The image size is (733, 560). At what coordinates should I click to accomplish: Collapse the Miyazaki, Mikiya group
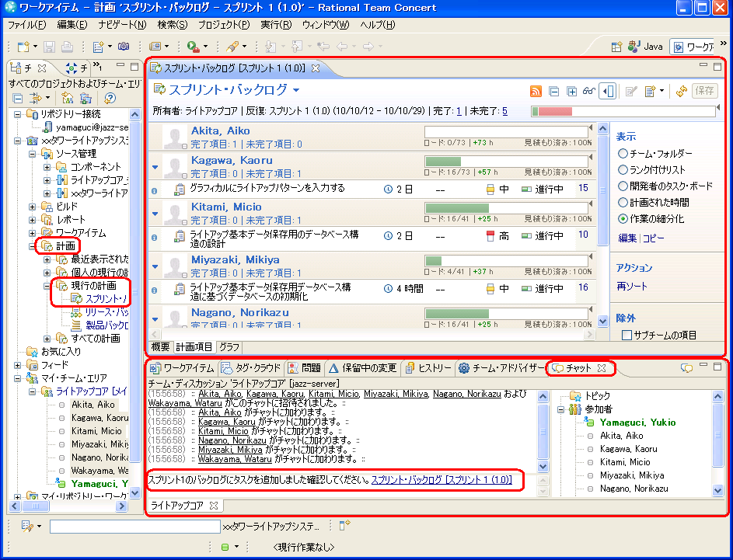(155, 266)
